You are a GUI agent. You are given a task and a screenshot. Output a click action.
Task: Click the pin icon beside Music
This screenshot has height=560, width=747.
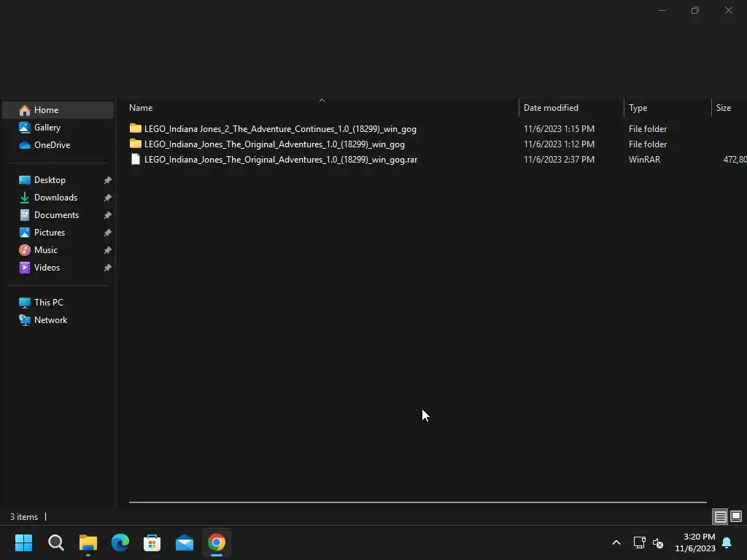(108, 250)
